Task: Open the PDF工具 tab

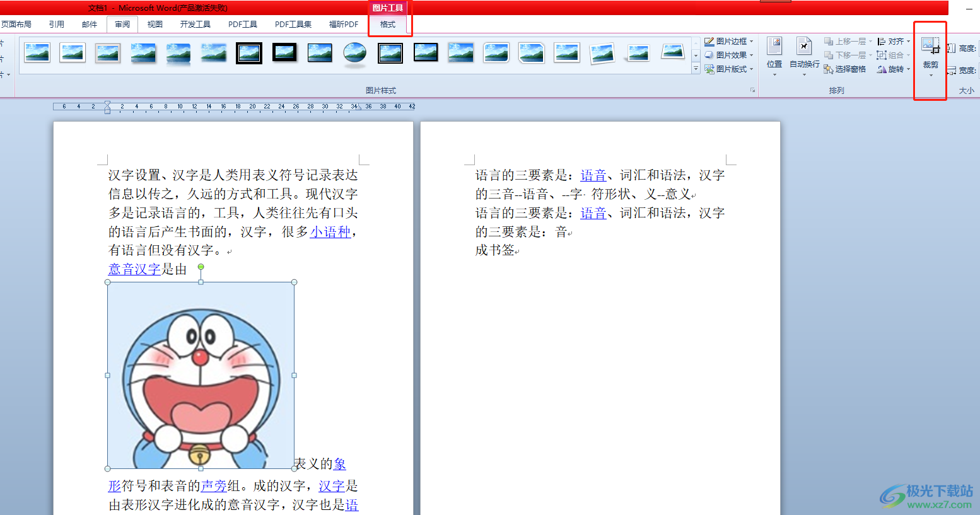Action: (243, 24)
